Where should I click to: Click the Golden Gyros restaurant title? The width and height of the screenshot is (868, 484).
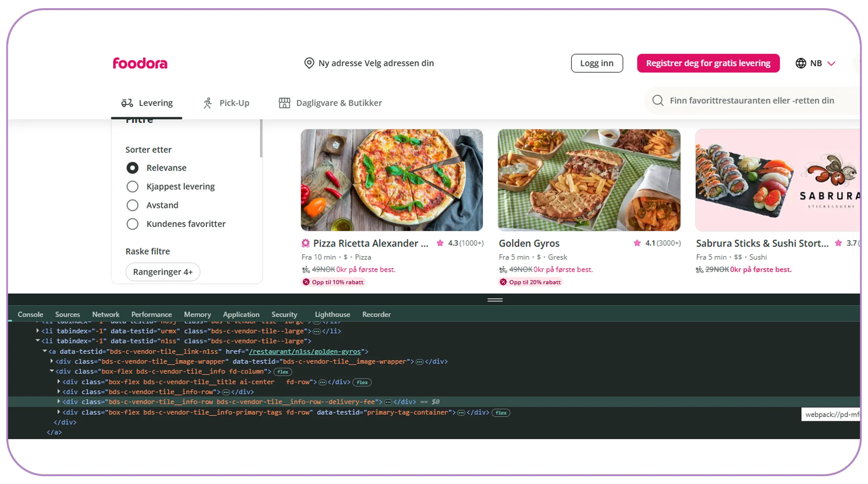point(529,244)
